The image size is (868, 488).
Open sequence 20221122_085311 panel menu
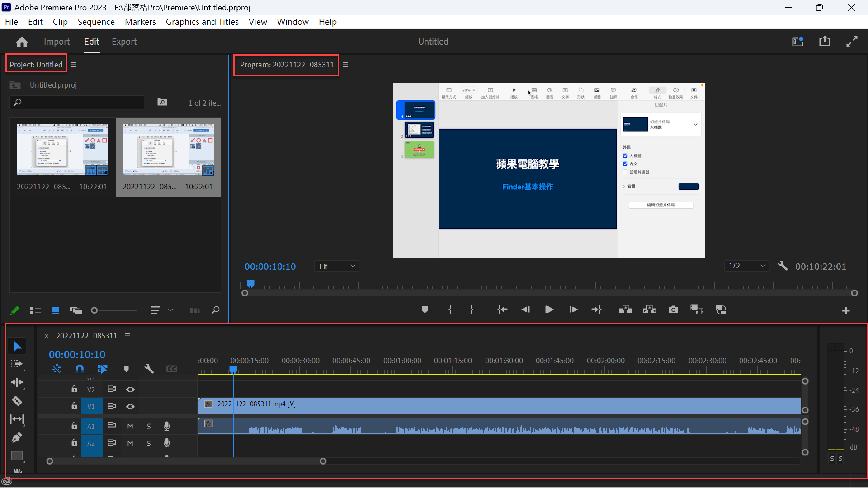127,336
